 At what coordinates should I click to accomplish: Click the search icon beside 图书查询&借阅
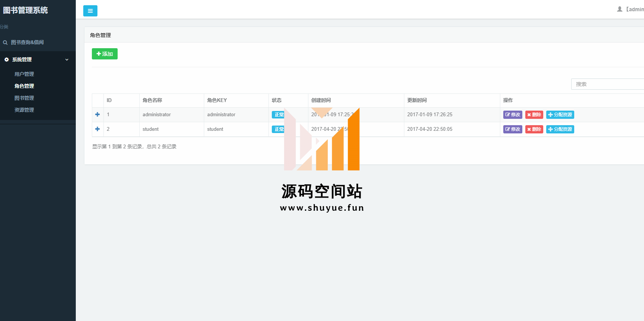point(5,43)
